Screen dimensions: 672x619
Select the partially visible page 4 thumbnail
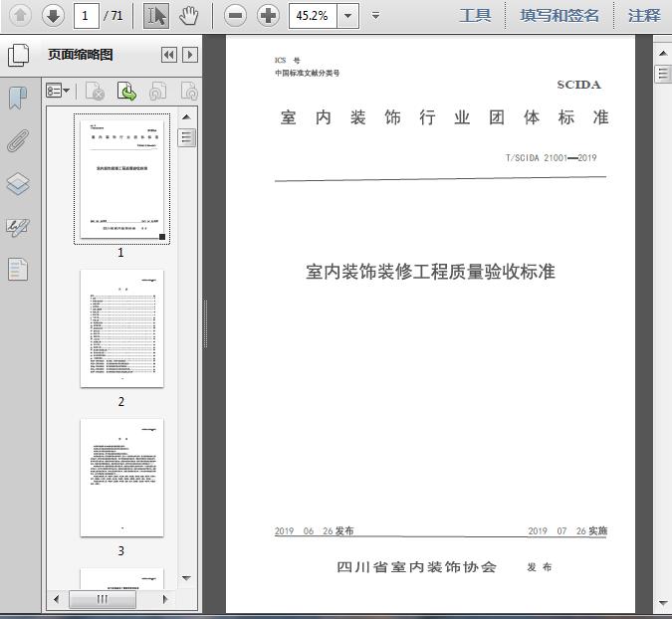[121, 579]
